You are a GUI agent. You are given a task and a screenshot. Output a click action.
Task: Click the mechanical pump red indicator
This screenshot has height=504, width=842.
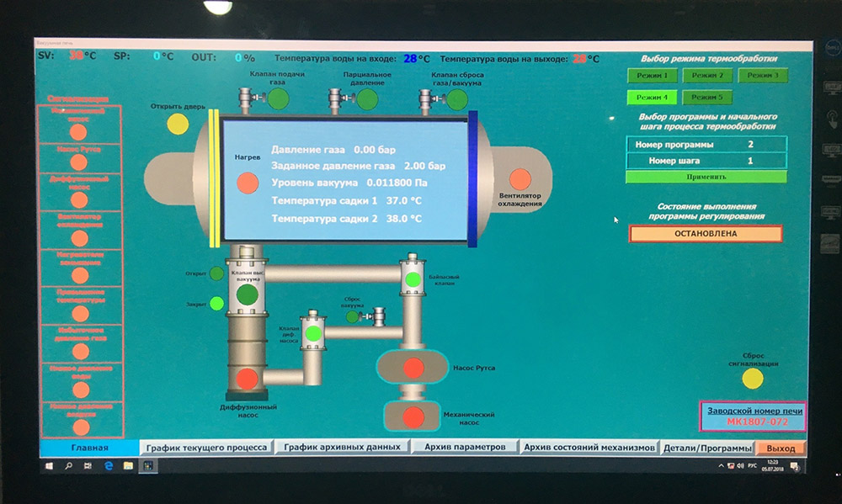click(x=413, y=416)
